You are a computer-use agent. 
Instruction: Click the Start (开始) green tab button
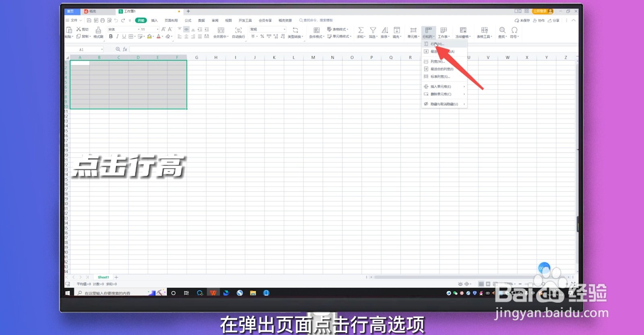point(141,21)
